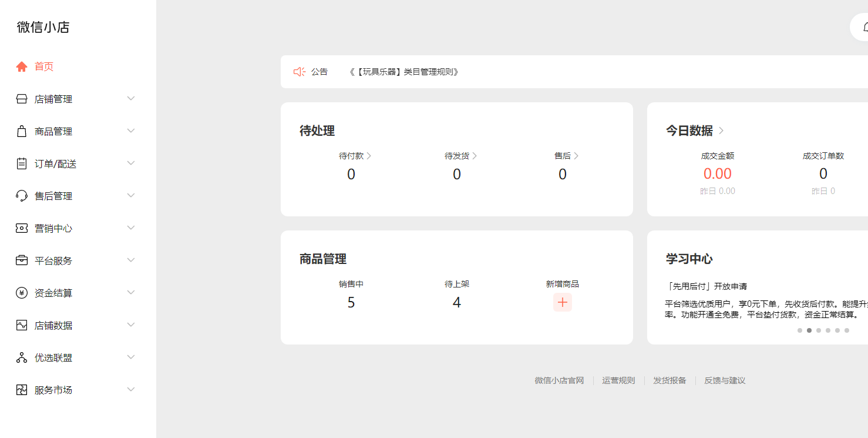868x438 pixels.
Task: Select first carousel dot in 学习中心
Action: point(800,330)
